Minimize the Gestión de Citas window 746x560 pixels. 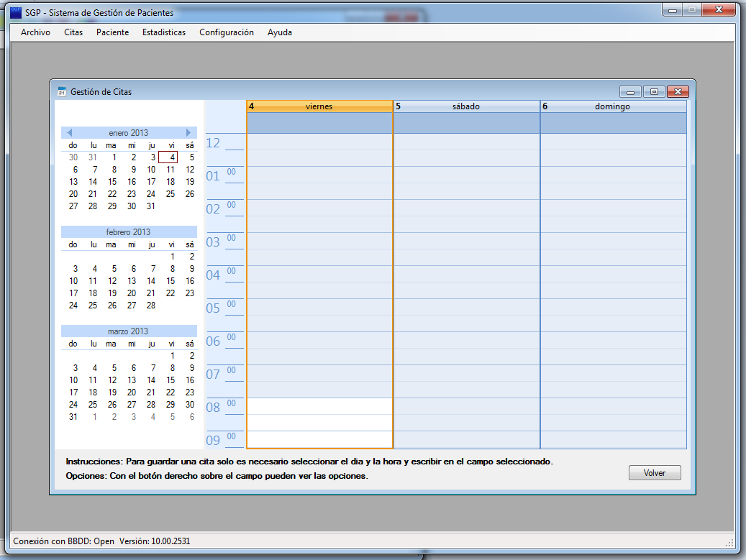630,92
